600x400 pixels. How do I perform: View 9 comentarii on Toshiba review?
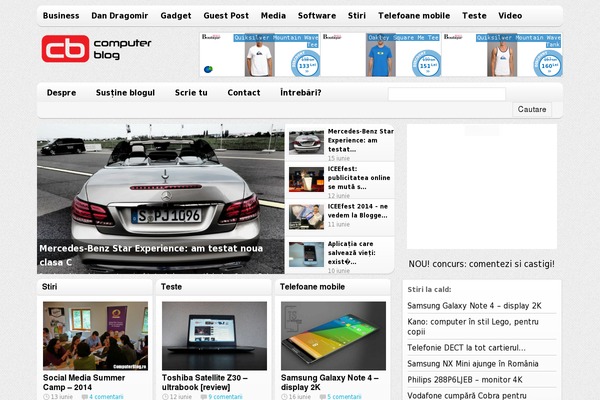tap(225, 397)
